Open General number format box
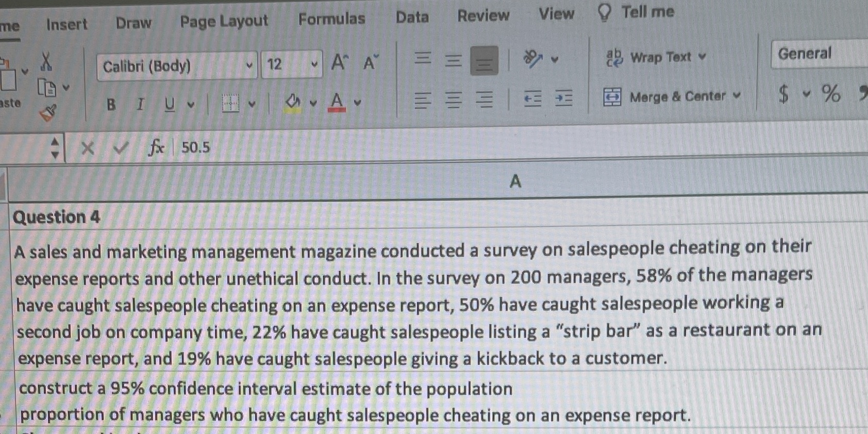The height and width of the screenshot is (434, 868). [x=820, y=53]
